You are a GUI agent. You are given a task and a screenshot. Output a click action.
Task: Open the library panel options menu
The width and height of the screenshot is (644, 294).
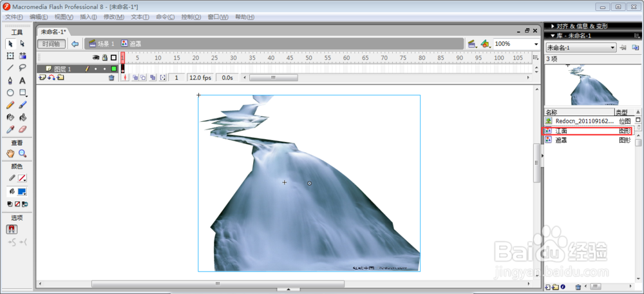click(x=638, y=35)
